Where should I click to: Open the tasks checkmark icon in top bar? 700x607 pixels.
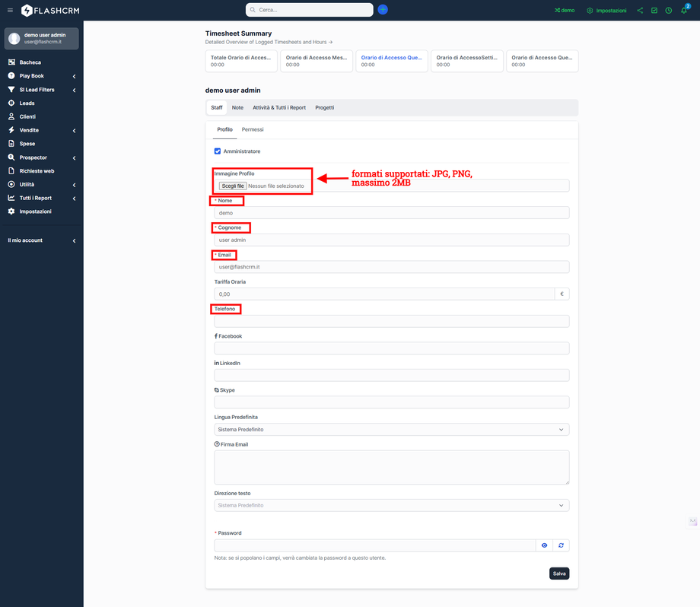[654, 10]
